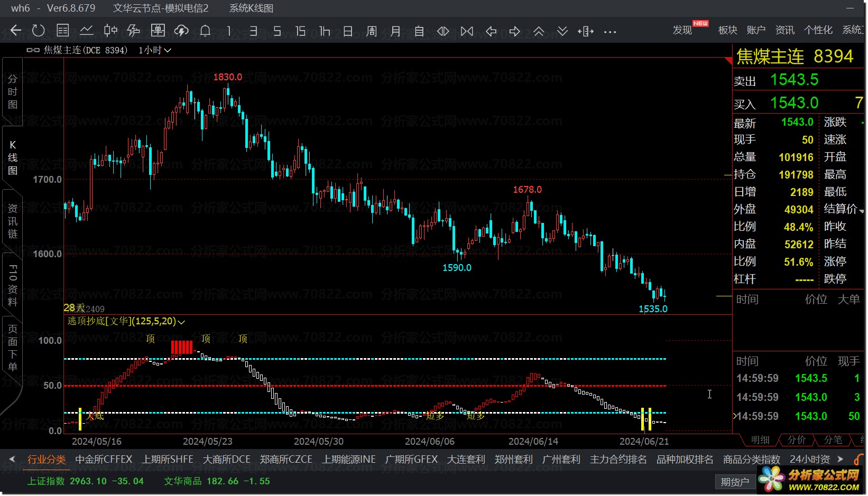Viewport: 868px width, 496px height.
Task: Expand the 结算价 dropdown arrow
Action: 862,211
